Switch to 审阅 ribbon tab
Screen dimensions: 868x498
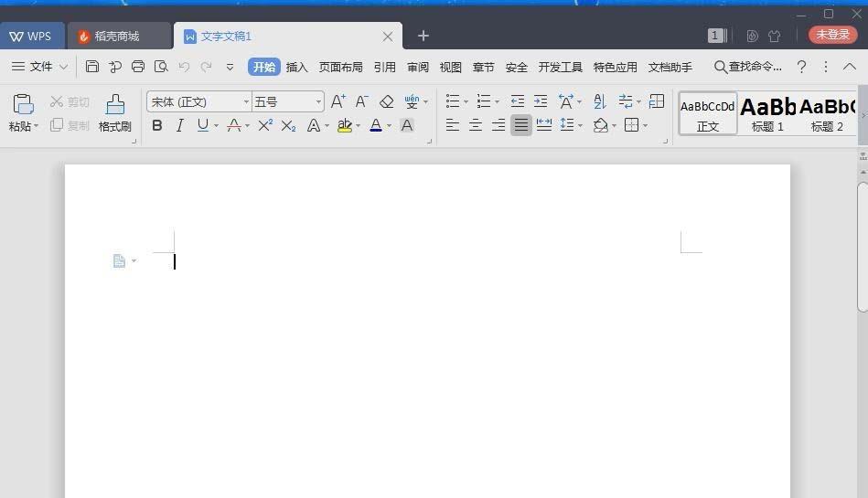[x=418, y=67]
